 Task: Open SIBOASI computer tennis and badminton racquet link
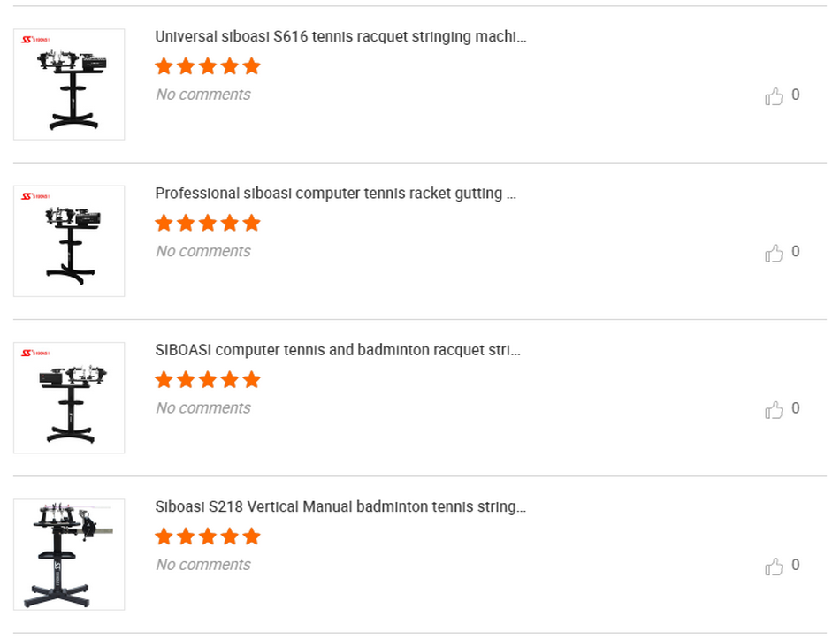click(x=338, y=350)
